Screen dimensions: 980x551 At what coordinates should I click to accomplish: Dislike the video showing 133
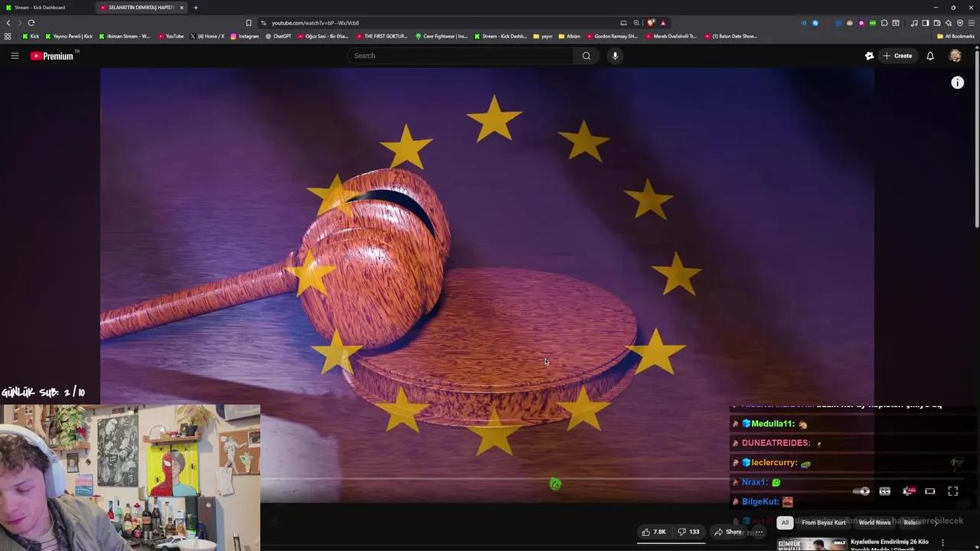[x=689, y=532]
